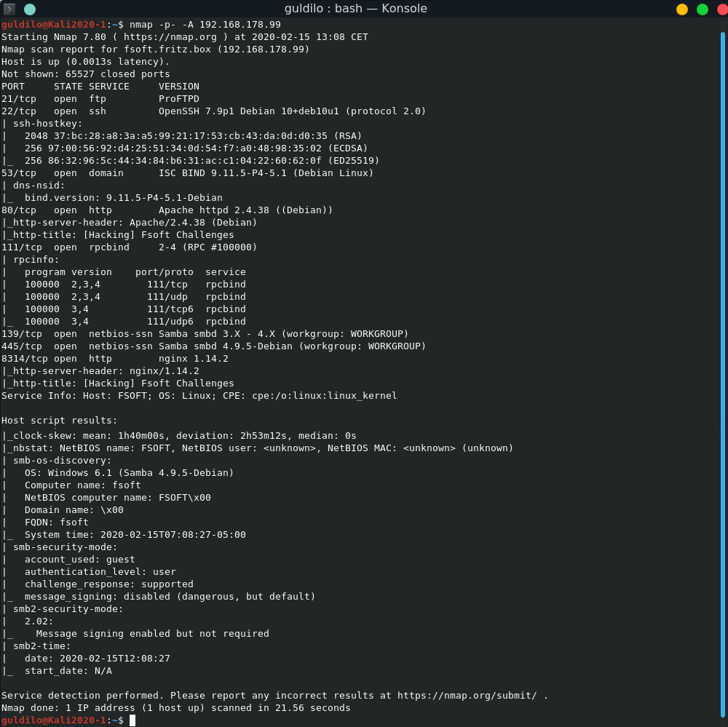Click the 'Computer name: fsoft' line

(83, 485)
